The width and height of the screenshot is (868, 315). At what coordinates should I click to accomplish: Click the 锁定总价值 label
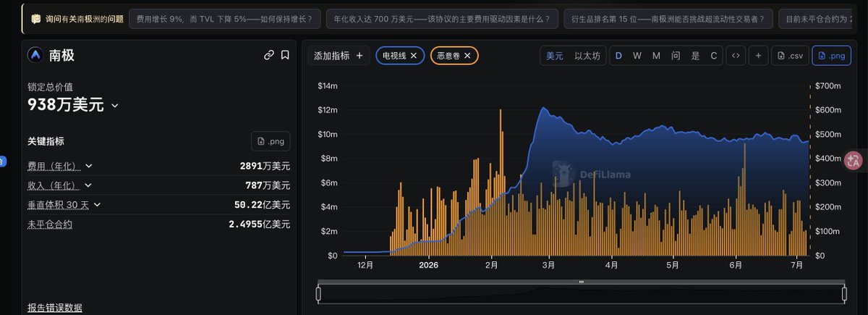51,87
